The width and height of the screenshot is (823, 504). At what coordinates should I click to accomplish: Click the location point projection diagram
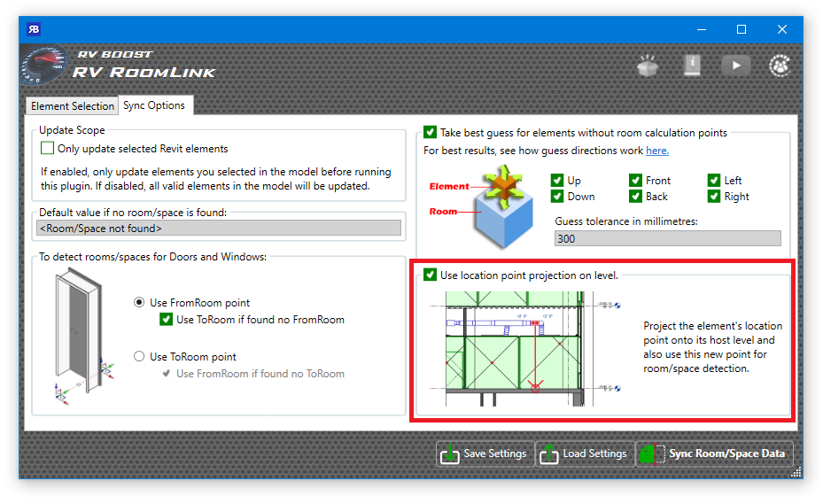pos(525,349)
